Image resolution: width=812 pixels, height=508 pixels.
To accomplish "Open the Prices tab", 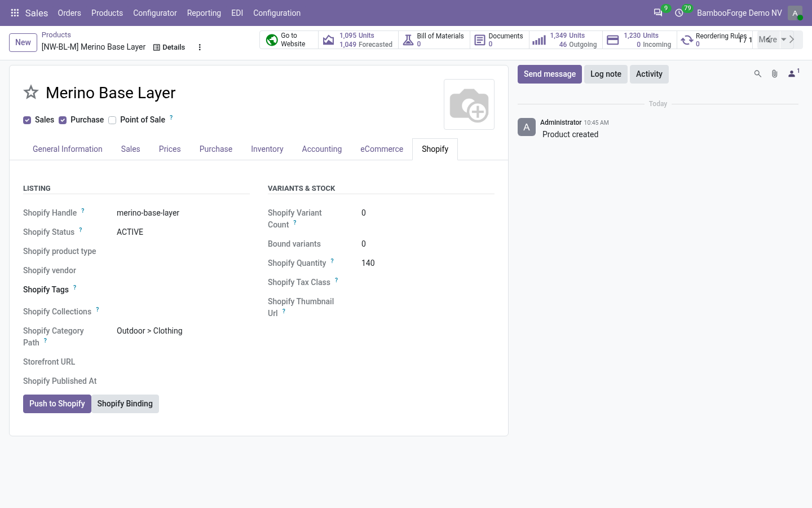I will point(170,149).
